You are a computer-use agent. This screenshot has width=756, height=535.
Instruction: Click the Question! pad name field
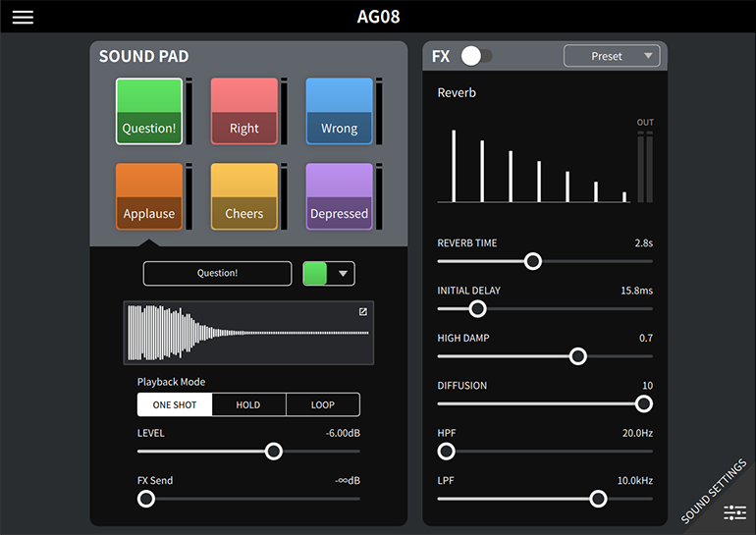pyautogui.click(x=217, y=274)
